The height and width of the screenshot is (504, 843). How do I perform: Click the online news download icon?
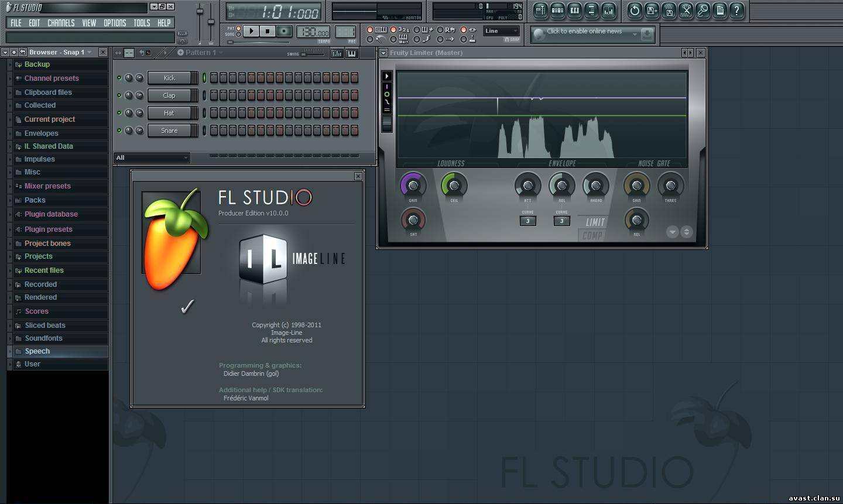(x=646, y=34)
